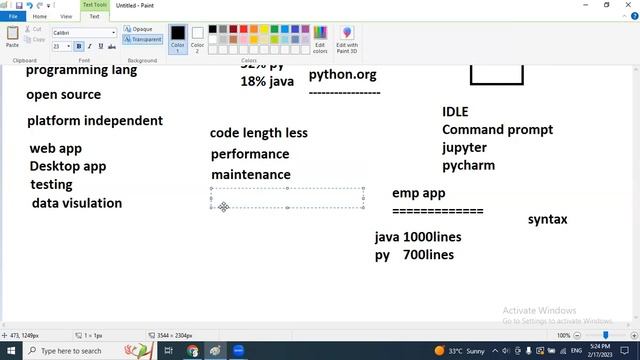The image size is (640, 360).
Task: Switch to the View ribbon tab
Action: [x=66, y=16]
